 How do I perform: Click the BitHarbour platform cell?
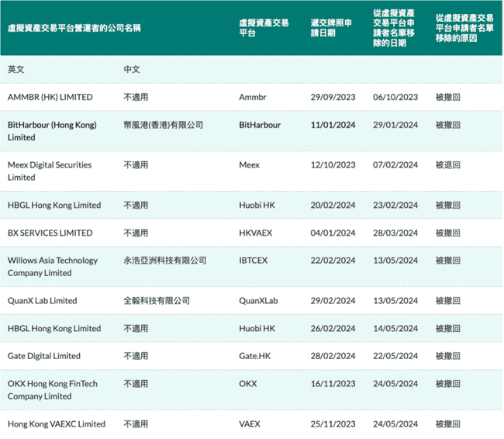(x=260, y=125)
